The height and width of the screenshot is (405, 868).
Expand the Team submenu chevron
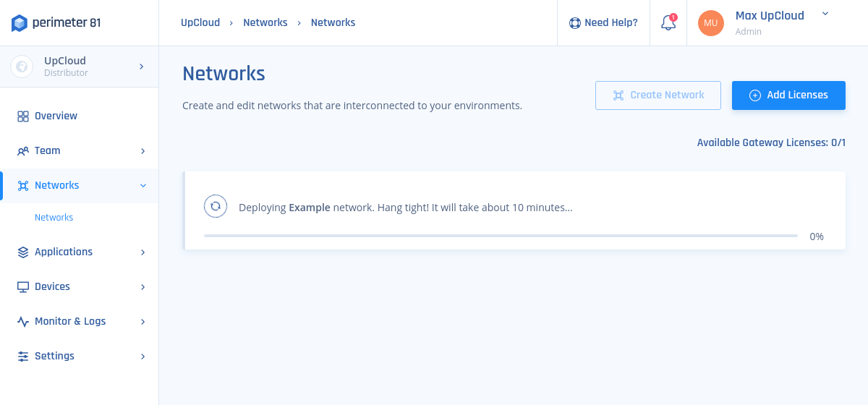pos(142,150)
